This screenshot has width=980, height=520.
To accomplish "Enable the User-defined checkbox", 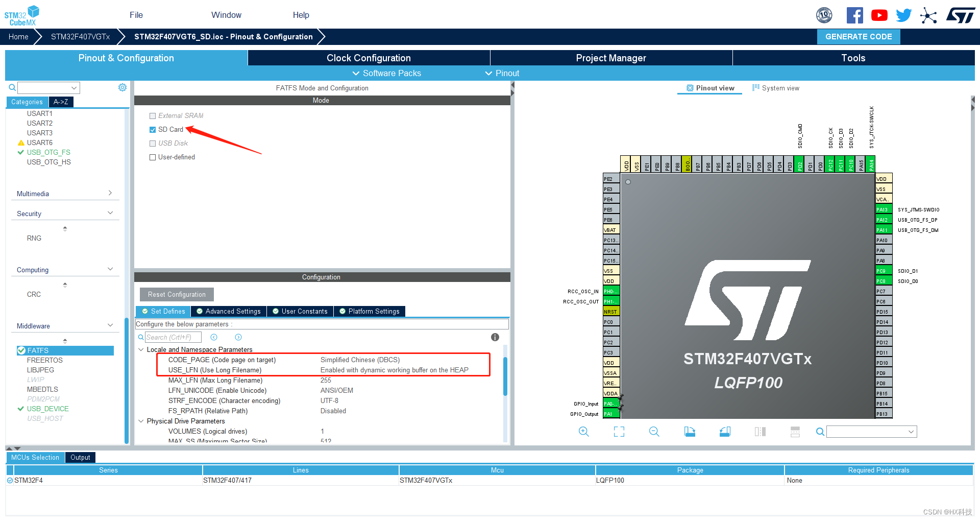I will [x=153, y=157].
